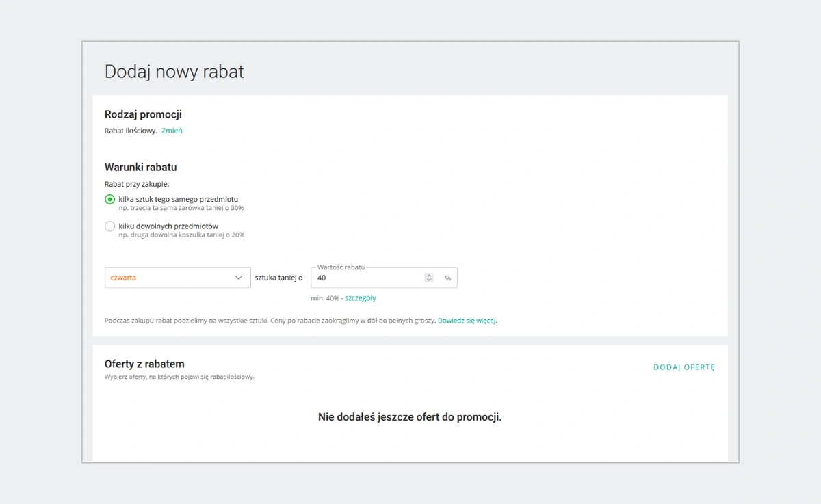Image resolution: width=821 pixels, height=504 pixels.
Task: Click the 'Rodzaj promocji' section heading
Action: [x=143, y=114]
